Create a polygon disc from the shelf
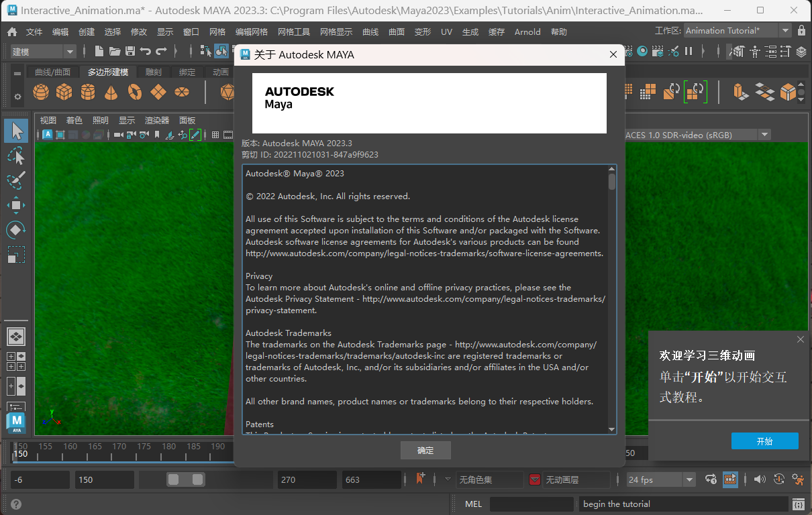This screenshot has height=515, width=812. click(182, 91)
